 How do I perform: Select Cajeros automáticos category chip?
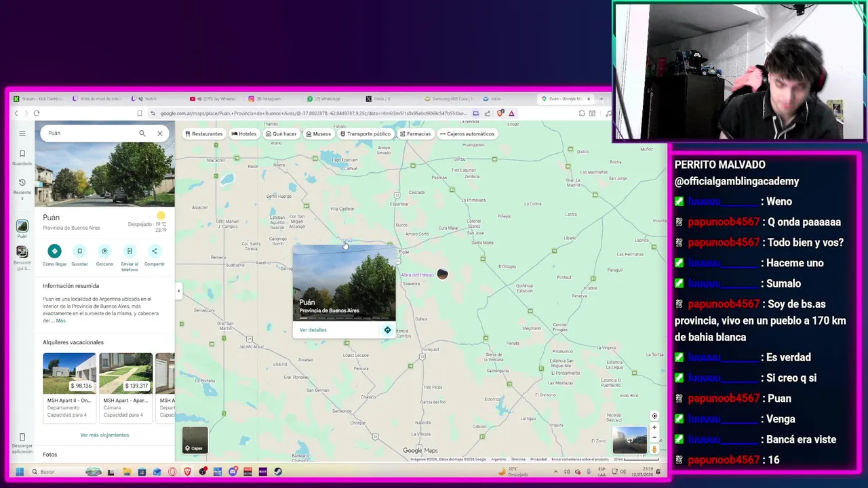(x=467, y=134)
